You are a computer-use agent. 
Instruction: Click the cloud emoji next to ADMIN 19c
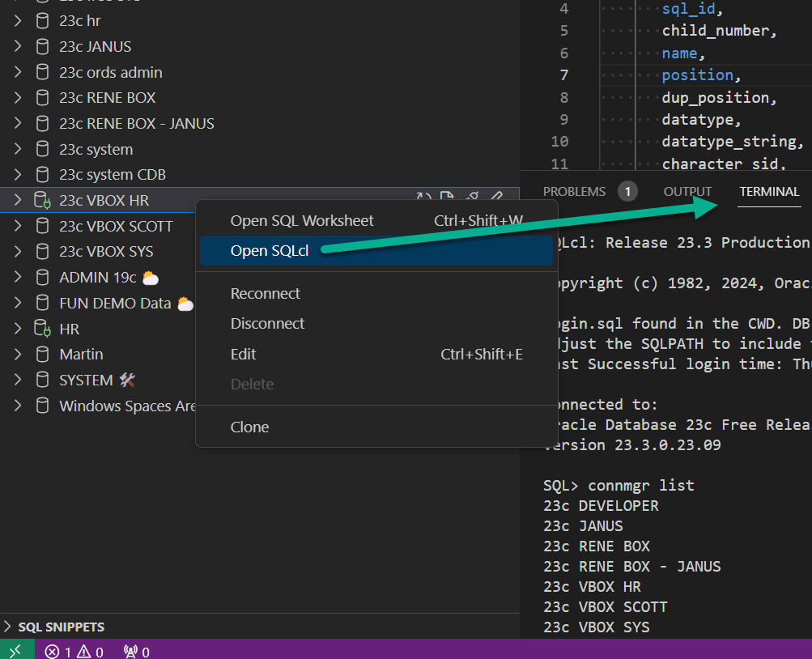coord(151,278)
